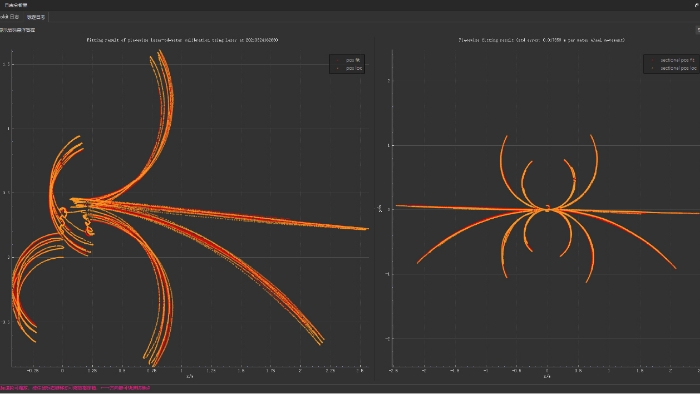This screenshot has width=700, height=394.
Task: Switch to the second tab next to the log tab
Action: click(x=36, y=17)
